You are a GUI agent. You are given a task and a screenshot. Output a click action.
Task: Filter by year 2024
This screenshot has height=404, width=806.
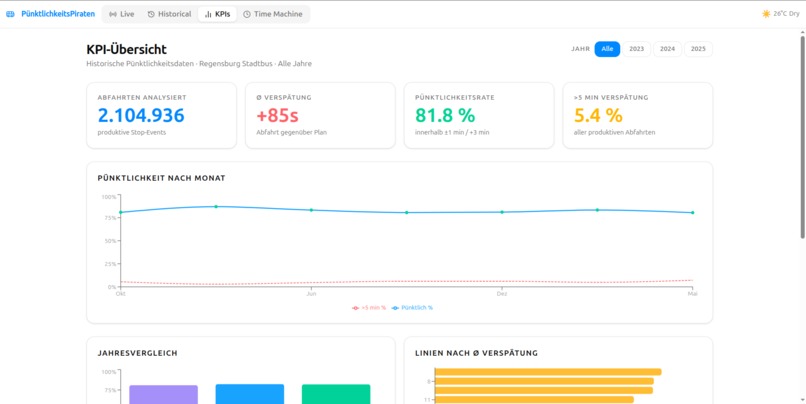coord(667,49)
